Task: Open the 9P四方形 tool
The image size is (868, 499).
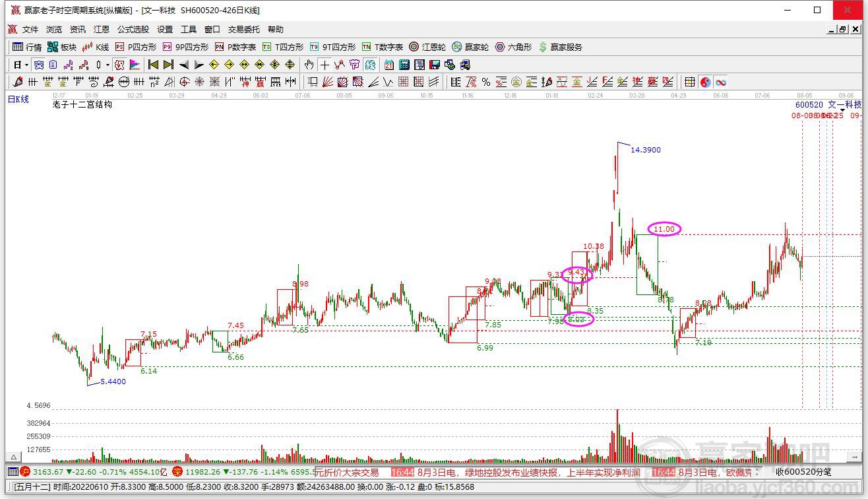Action: (x=186, y=47)
